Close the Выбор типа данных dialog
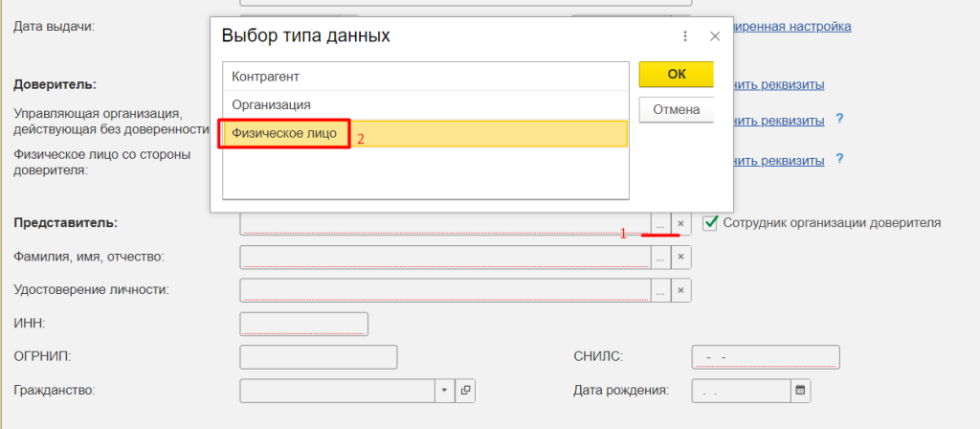980x429 pixels. coord(714,36)
